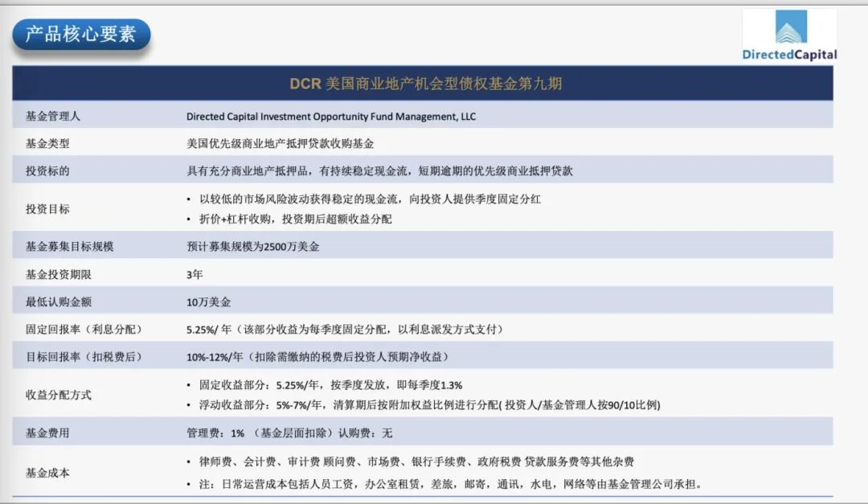Click the 产品核心要素 heading badge

coord(81,35)
